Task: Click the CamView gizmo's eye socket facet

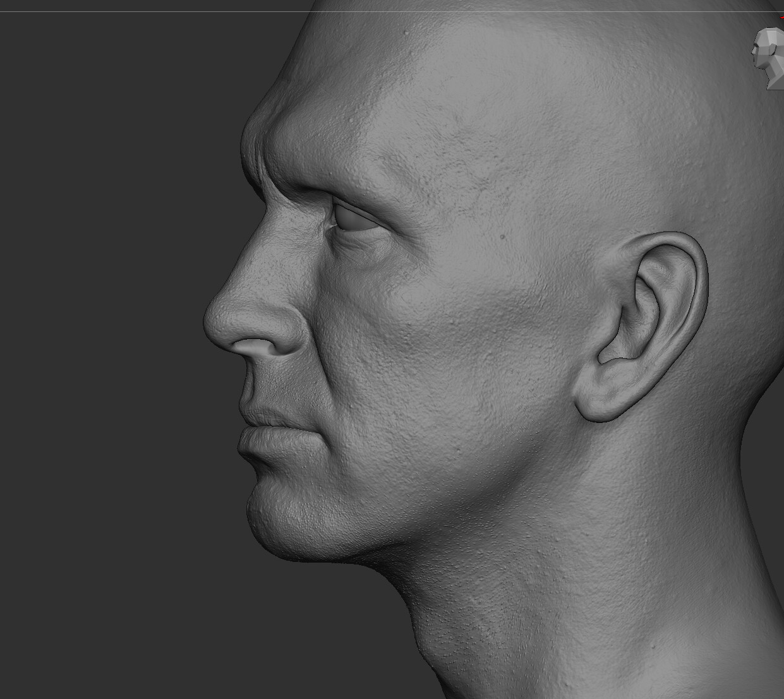Action: click(x=756, y=45)
